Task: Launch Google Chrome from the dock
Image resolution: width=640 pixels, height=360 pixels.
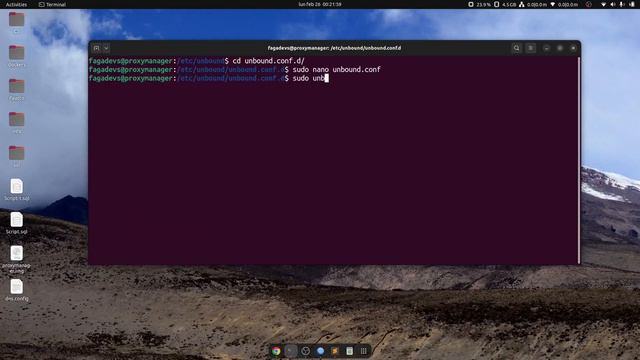Action: (x=276, y=351)
